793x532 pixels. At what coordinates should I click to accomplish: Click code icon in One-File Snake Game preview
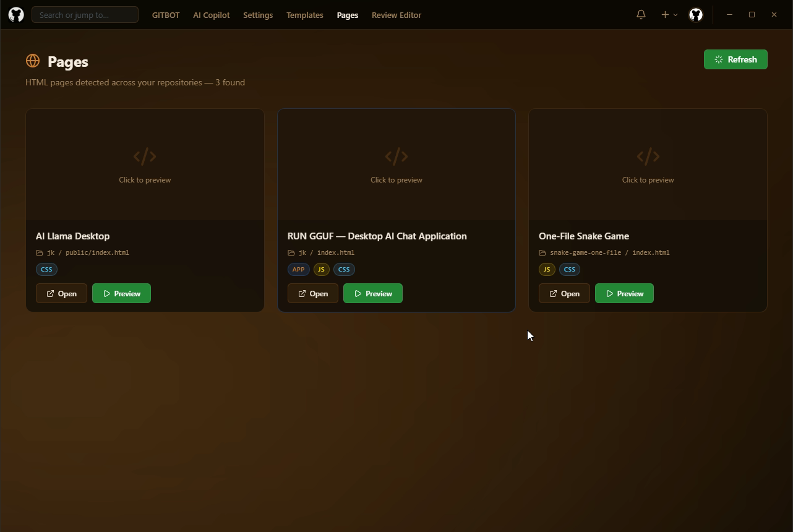coord(648,157)
